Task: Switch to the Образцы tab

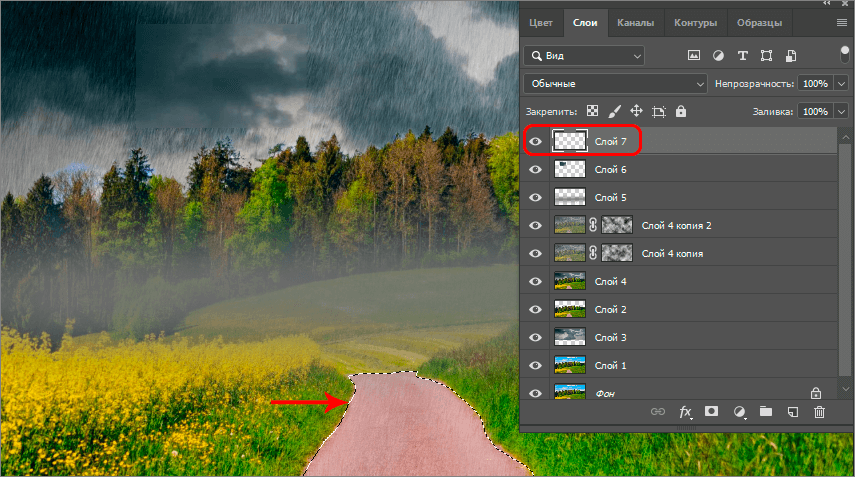Action: click(759, 22)
